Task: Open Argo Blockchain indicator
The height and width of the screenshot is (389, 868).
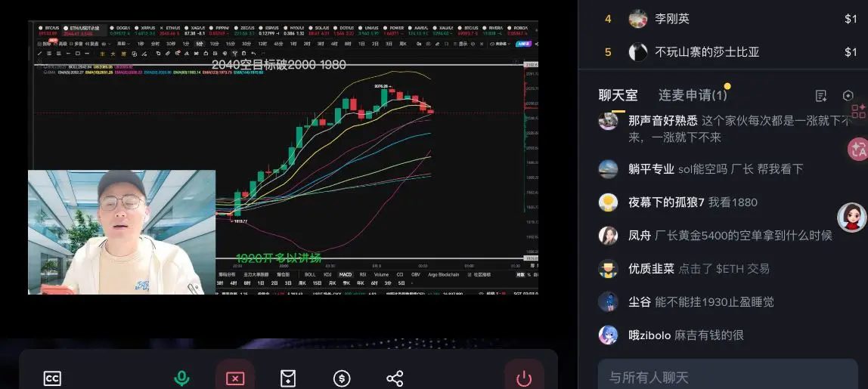Action: pyautogui.click(x=443, y=274)
